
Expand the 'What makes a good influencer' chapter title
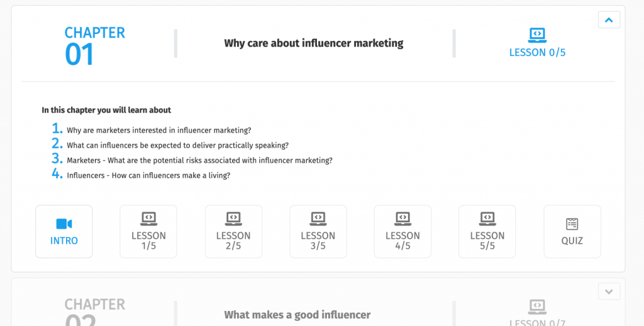point(297,315)
